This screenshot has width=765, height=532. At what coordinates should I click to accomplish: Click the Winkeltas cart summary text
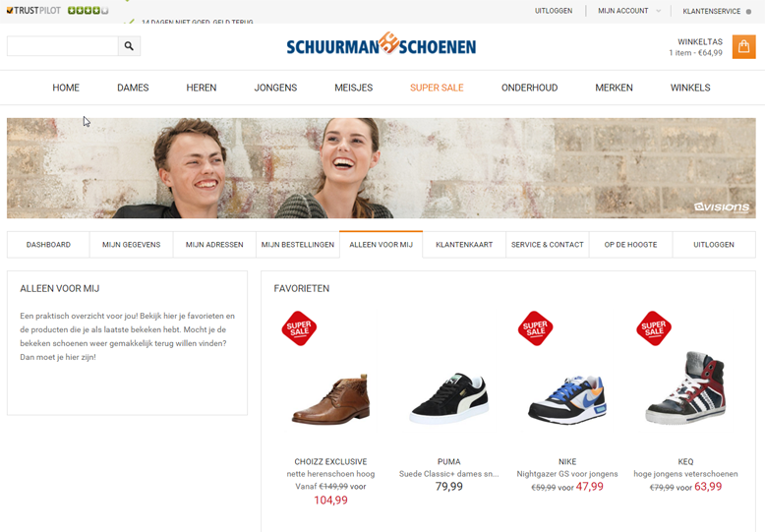point(696,47)
